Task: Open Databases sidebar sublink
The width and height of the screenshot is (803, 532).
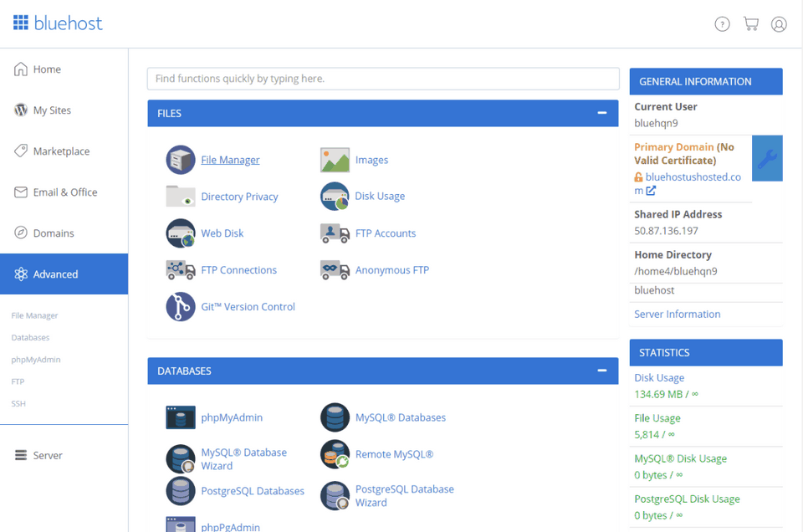Action: coord(30,337)
